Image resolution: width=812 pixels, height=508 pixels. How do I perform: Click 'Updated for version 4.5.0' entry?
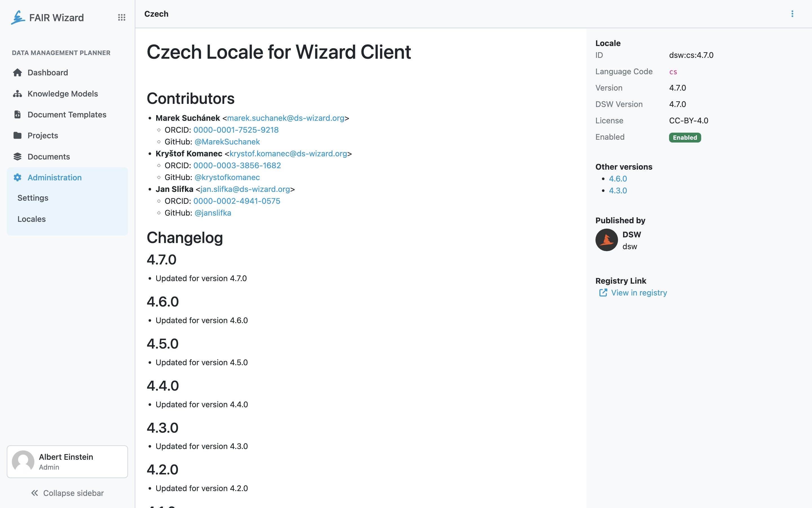click(x=202, y=362)
